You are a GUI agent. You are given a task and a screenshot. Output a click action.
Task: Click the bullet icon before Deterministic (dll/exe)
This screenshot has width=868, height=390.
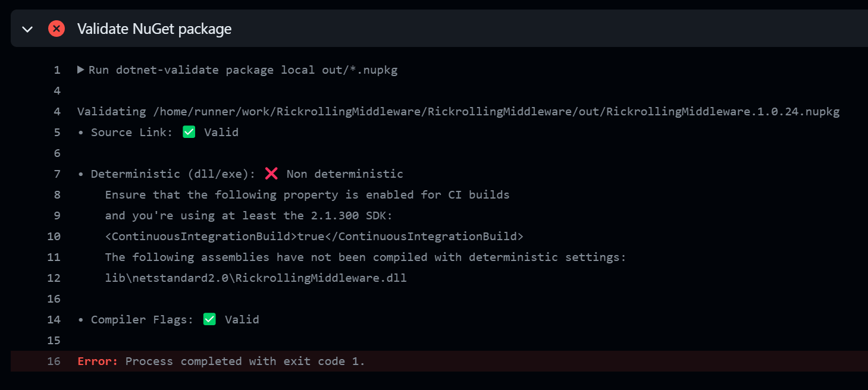[80, 173]
